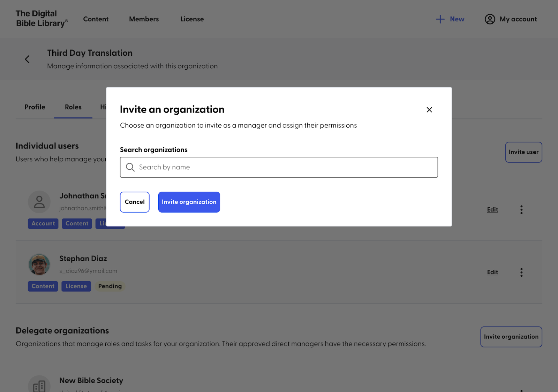
Task: Click the My account text
Action: tap(518, 19)
